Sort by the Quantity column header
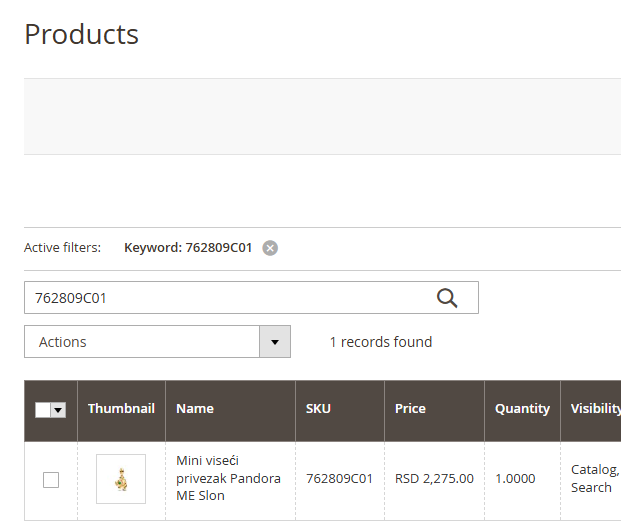This screenshot has width=621, height=528. pos(522,408)
